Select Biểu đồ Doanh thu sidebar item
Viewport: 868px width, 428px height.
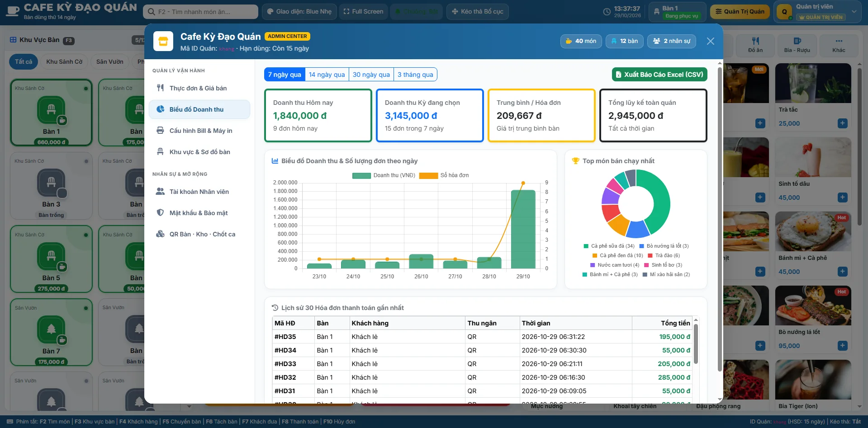199,109
